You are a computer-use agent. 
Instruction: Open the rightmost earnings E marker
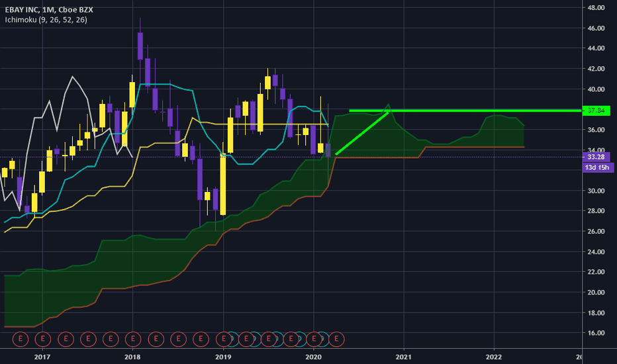click(336, 339)
